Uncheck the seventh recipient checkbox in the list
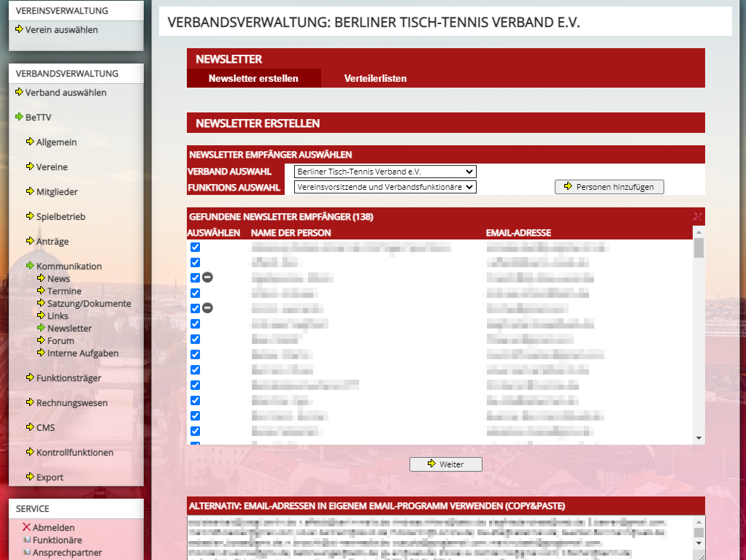746x560 pixels. tap(195, 339)
